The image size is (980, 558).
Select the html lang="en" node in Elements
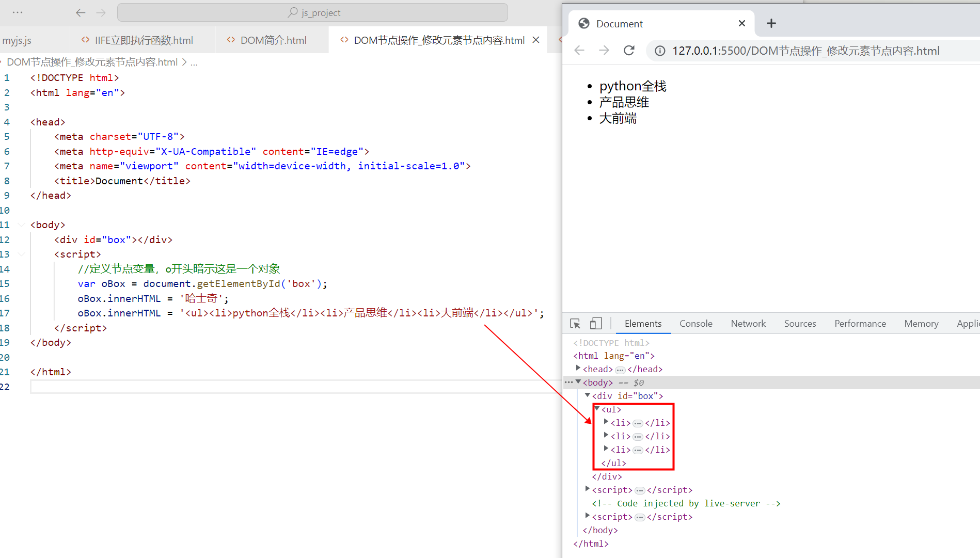coord(614,356)
